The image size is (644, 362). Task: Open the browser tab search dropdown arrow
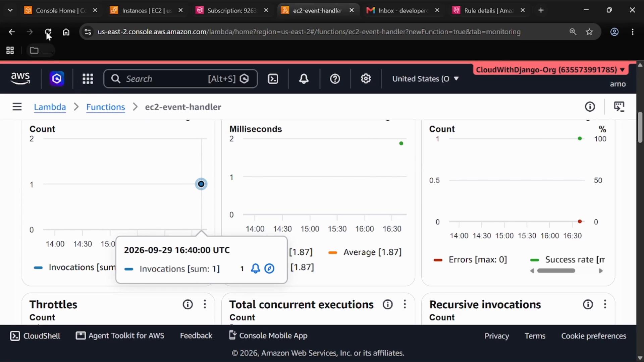10,10
